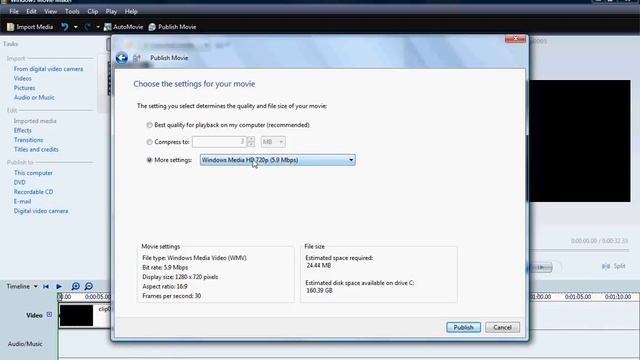Click the 0:00:05.00 timeline ruler mark
The width and height of the screenshot is (640, 360).
pos(98,297)
